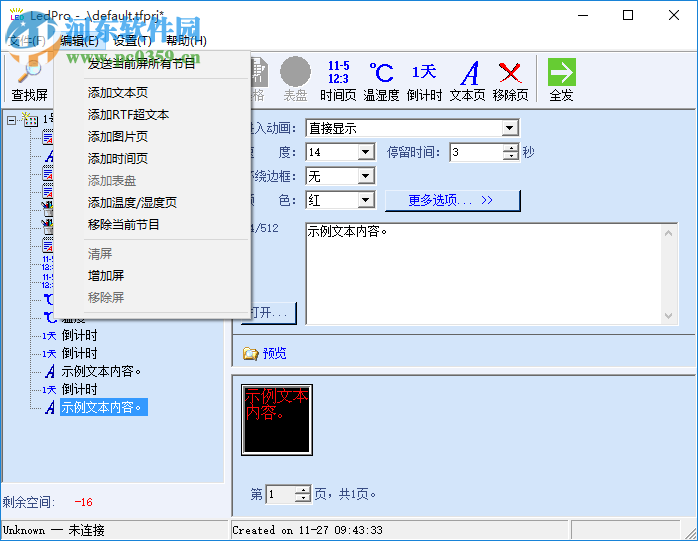
Task: Increase the page number with spinner up
Action: [303, 490]
